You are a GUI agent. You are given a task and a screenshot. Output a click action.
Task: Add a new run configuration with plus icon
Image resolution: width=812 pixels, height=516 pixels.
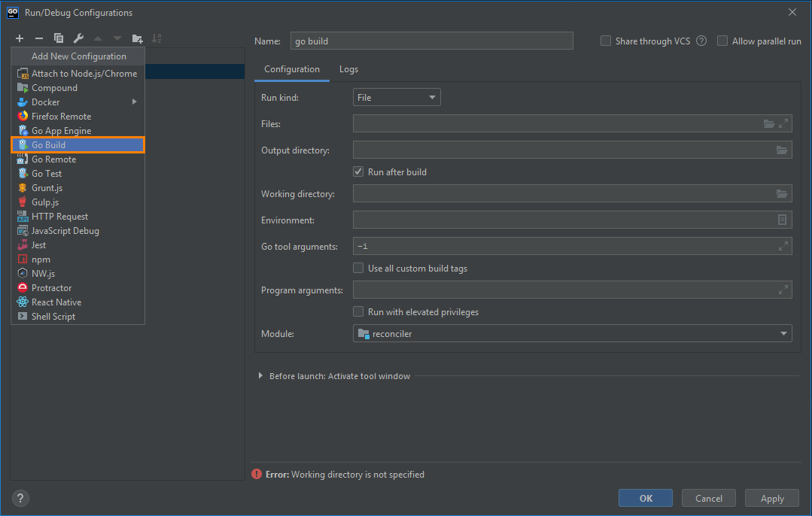point(20,38)
